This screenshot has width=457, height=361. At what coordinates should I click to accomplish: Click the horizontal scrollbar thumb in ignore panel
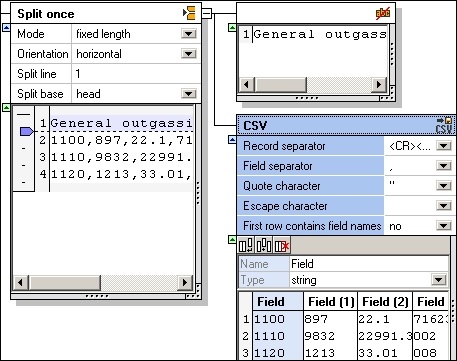tap(280, 84)
